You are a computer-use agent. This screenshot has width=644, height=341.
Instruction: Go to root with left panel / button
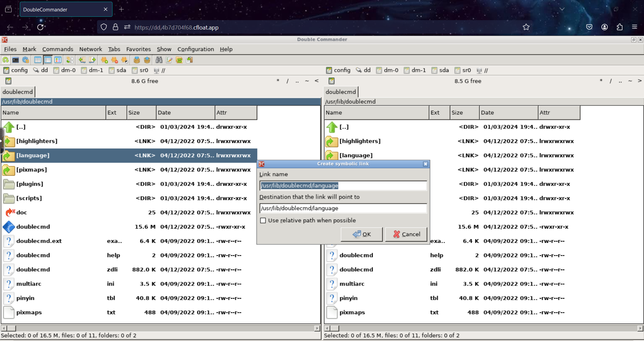(x=287, y=81)
